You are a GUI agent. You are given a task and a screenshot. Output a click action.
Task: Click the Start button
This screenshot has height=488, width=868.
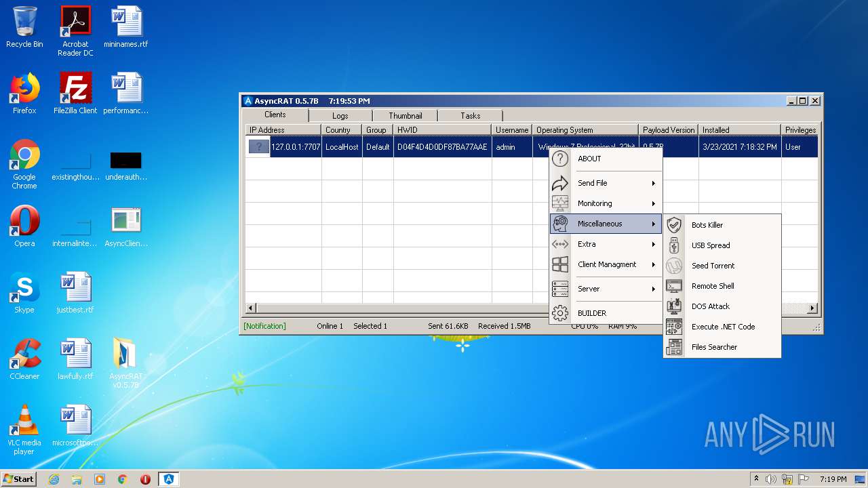[19, 479]
